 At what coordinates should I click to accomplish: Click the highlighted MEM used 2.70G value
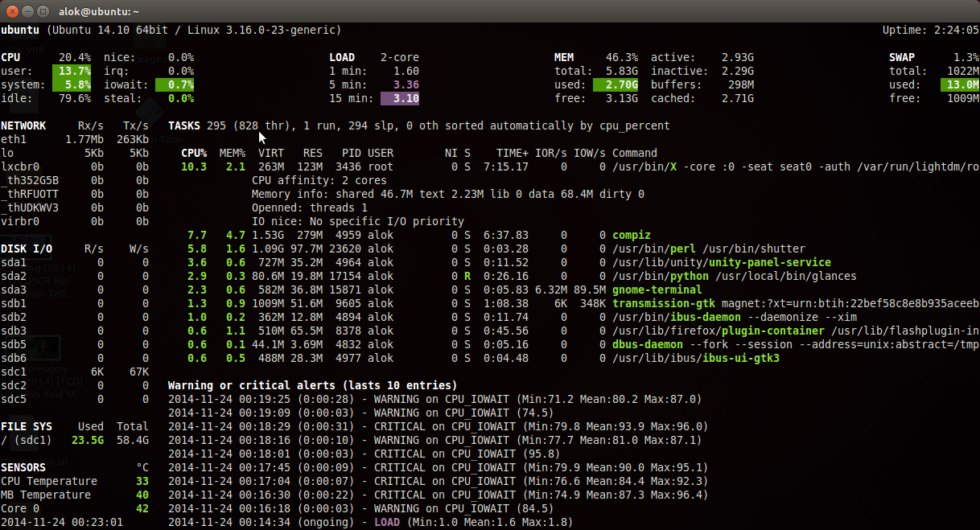616,84
